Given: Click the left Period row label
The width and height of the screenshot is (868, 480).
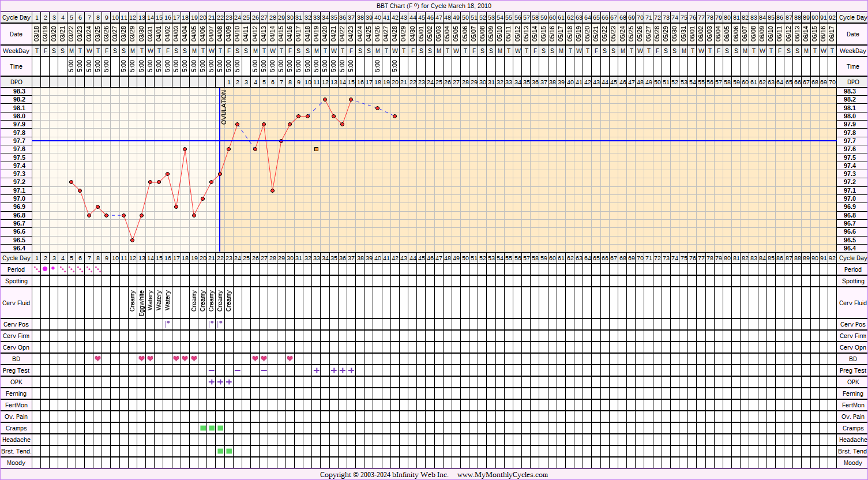Looking at the screenshot, I should (16, 269).
